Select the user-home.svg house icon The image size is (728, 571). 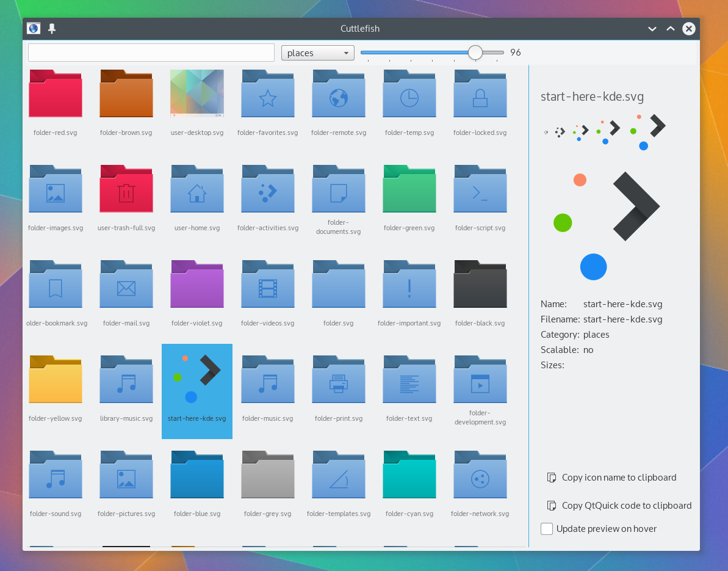tap(197, 190)
